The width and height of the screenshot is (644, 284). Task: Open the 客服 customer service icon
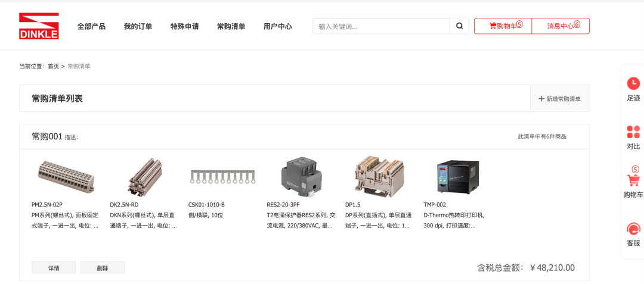[x=633, y=229]
